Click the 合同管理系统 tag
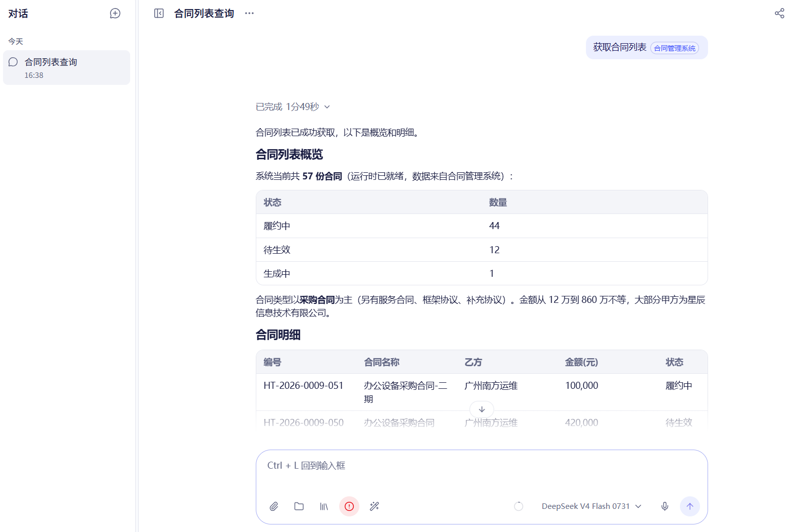 674,48
